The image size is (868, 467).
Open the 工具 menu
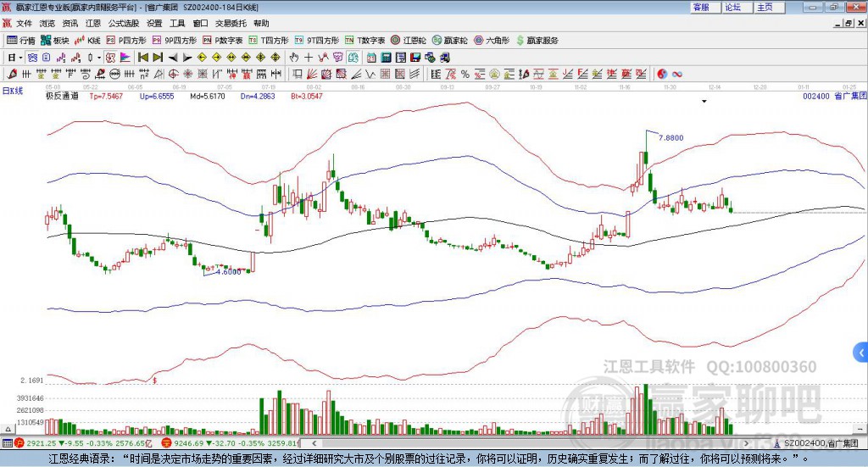click(177, 23)
